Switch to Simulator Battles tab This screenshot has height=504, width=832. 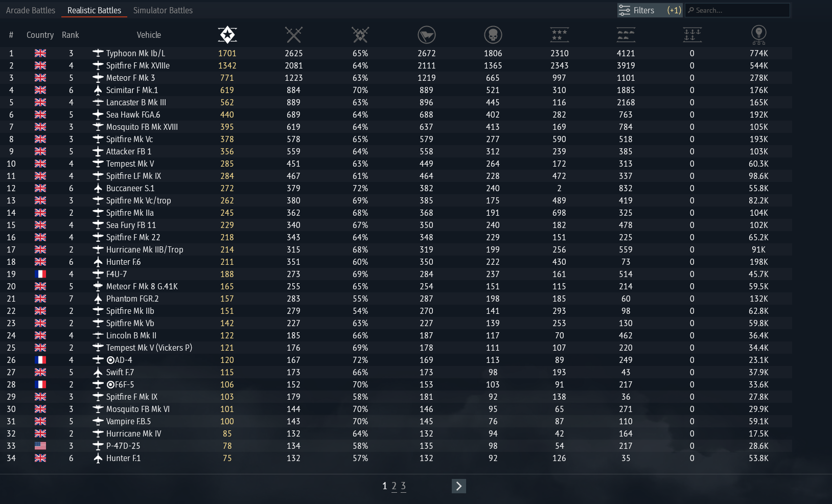(163, 10)
